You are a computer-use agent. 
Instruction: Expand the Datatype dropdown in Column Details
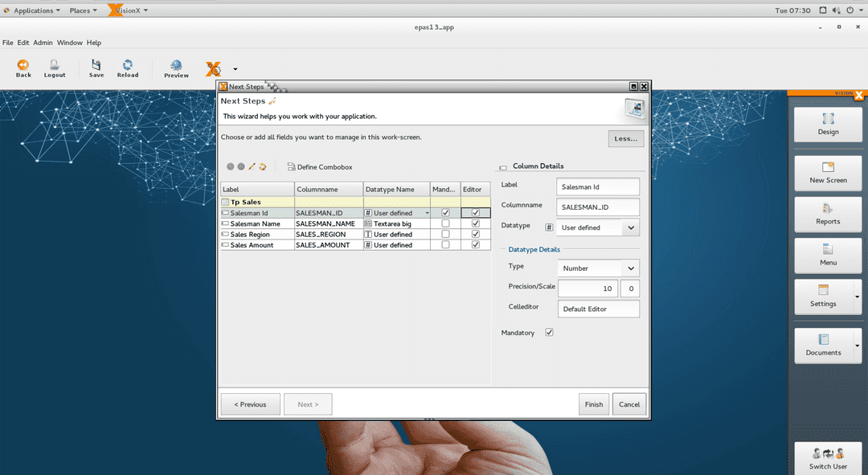click(x=631, y=227)
